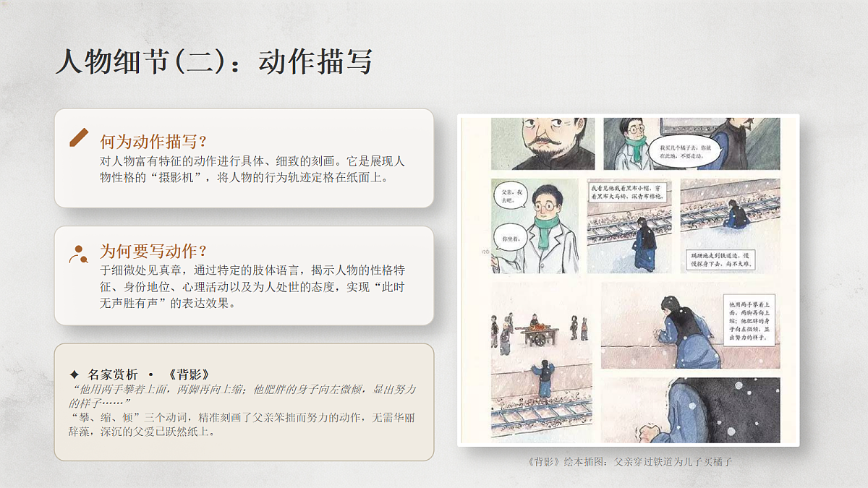The width and height of the screenshot is (868, 488).
Task: Select the slide title 人物细节(二)：动作描写
Action: click(213, 62)
